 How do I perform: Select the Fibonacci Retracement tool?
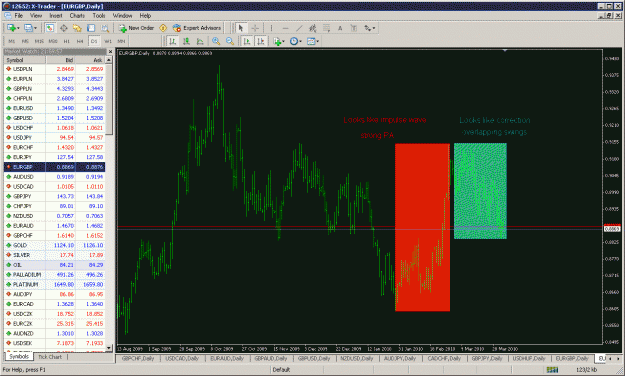pos(326,28)
